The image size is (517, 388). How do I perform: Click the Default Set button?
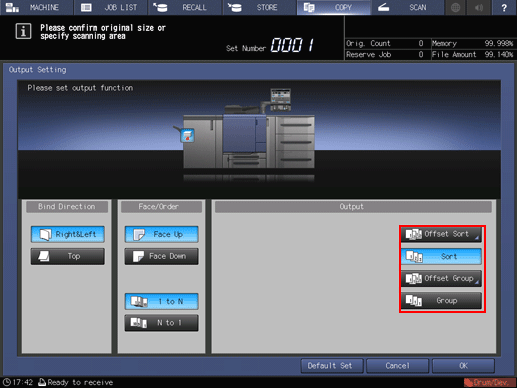click(331, 366)
